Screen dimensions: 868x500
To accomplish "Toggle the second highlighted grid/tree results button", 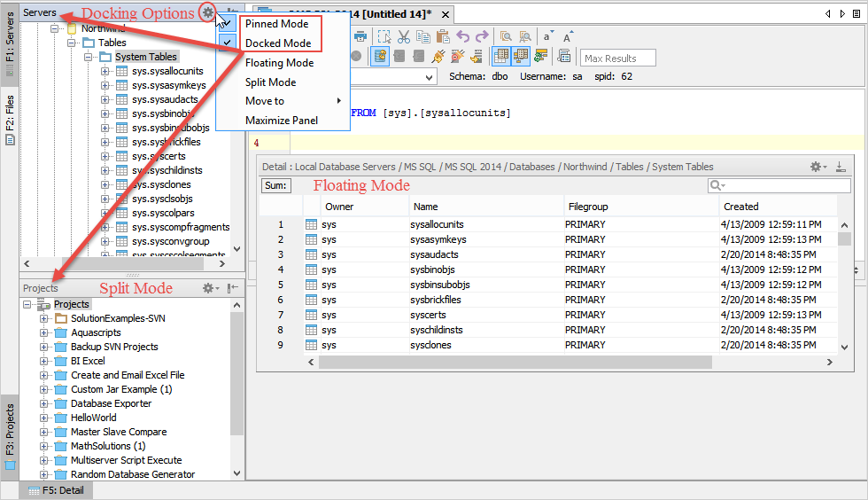I will tap(521, 56).
